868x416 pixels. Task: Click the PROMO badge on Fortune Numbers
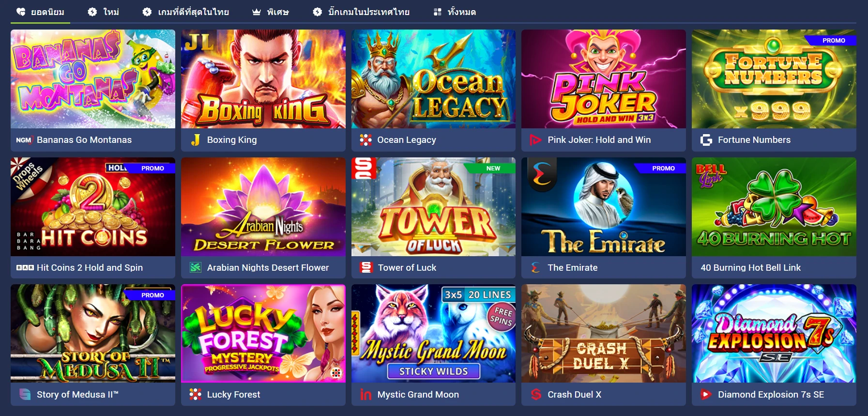(x=833, y=41)
